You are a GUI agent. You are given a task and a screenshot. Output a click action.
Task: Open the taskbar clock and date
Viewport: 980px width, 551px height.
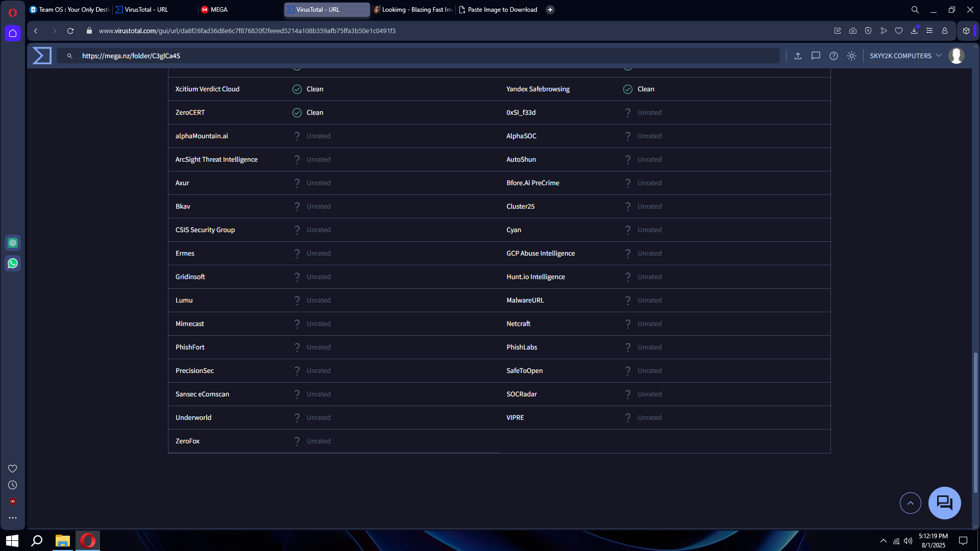coord(933,540)
